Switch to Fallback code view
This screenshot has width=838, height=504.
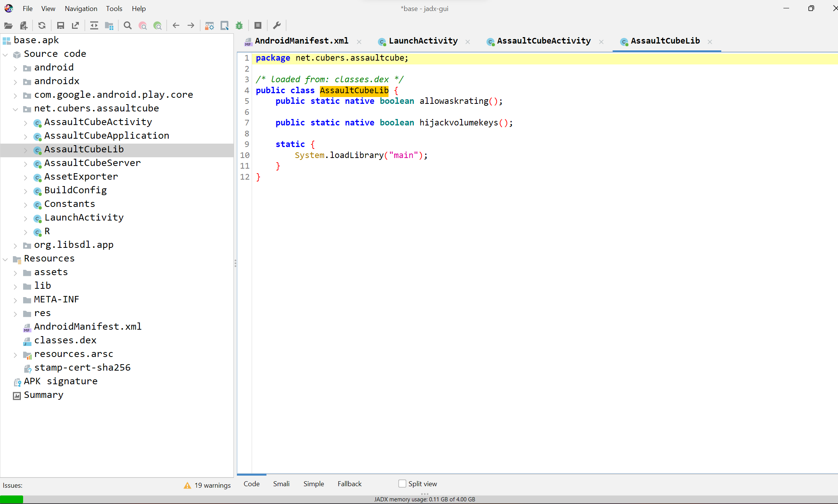[349, 484]
